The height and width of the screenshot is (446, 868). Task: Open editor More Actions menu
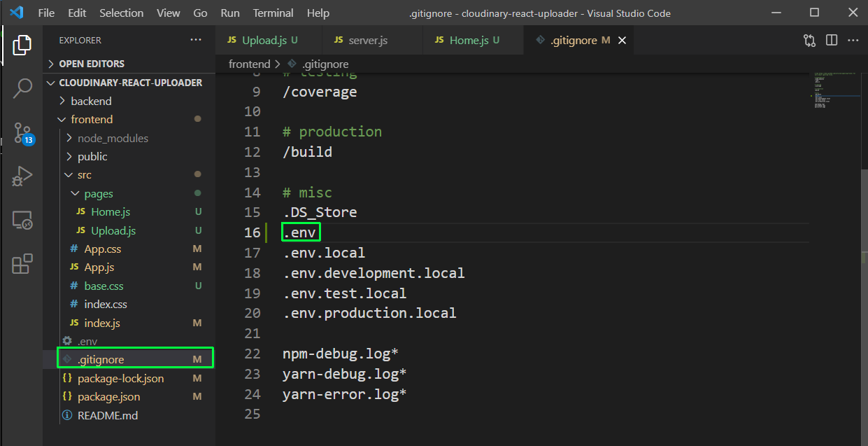[853, 41]
